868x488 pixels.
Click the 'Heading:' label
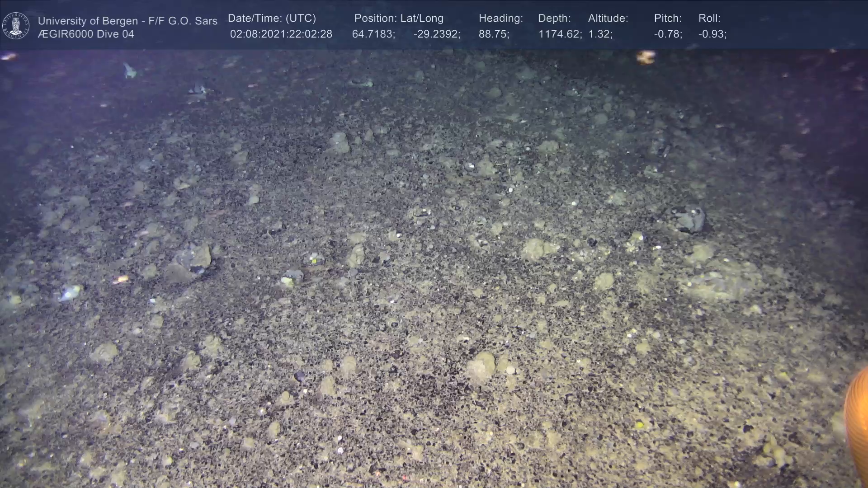(x=500, y=19)
